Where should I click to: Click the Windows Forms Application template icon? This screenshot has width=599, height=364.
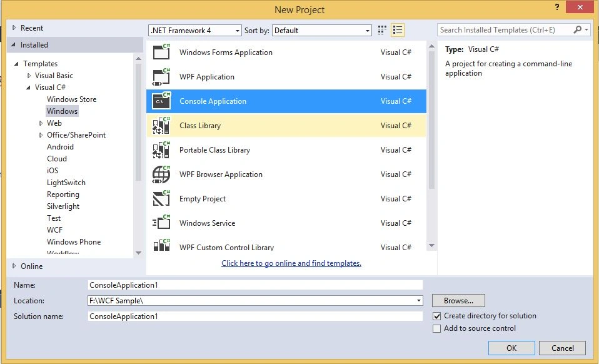161,52
